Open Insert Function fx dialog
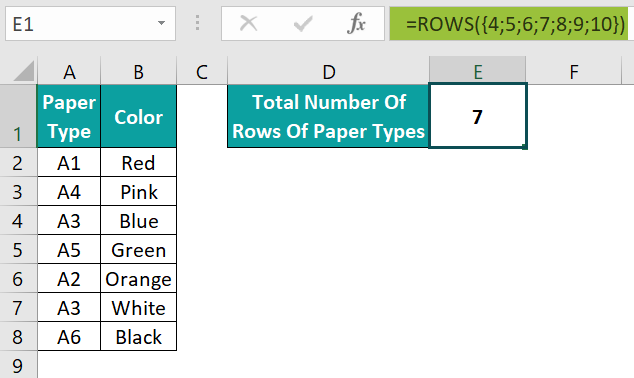This screenshot has height=378, width=634. point(356,23)
